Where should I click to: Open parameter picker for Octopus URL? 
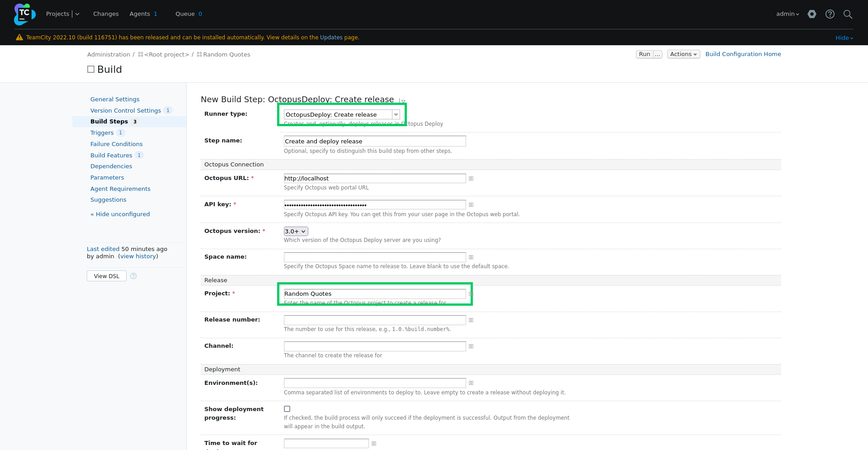pos(471,179)
